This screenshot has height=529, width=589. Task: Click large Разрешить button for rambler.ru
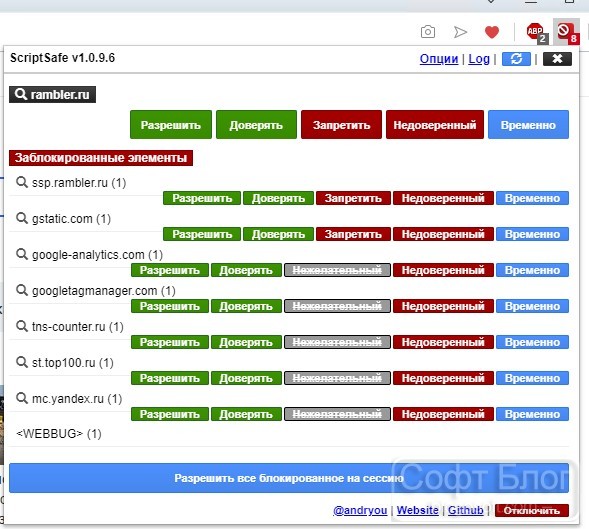click(x=171, y=125)
